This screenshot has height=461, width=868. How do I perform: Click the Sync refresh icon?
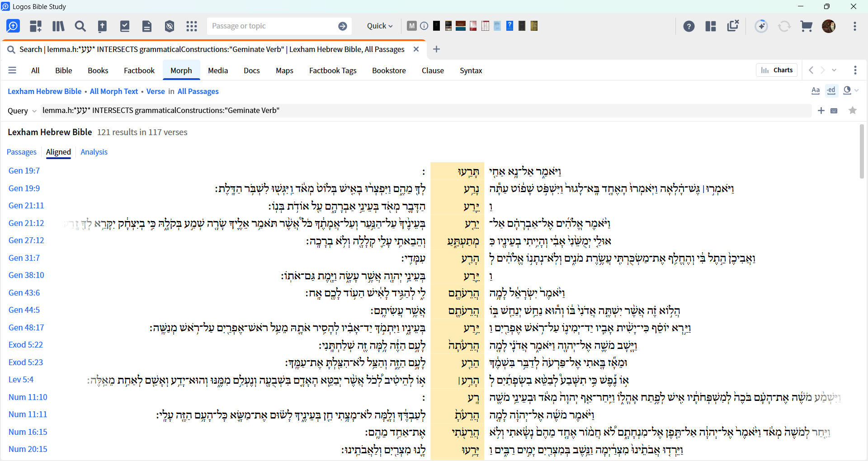tap(784, 26)
